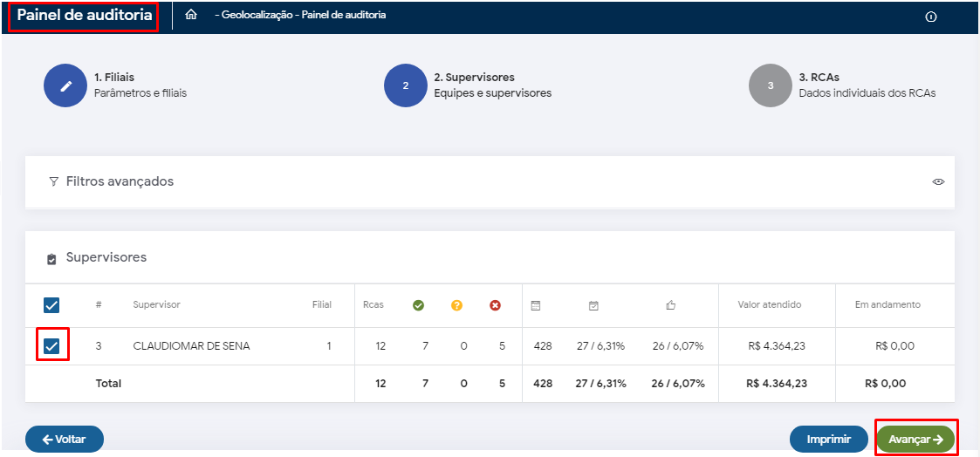Click the thumbs-up column header icon
The height and width of the screenshot is (457, 980).
[x=671, y=305]
